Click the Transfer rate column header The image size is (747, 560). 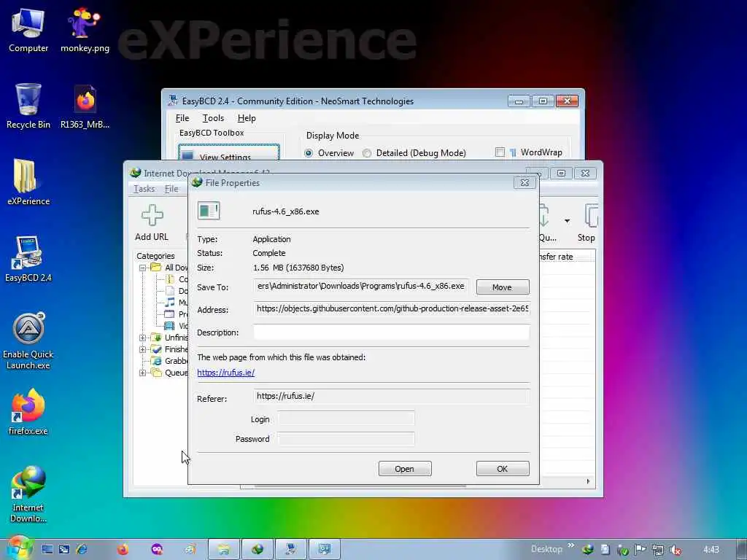click(x=565, y=257)
